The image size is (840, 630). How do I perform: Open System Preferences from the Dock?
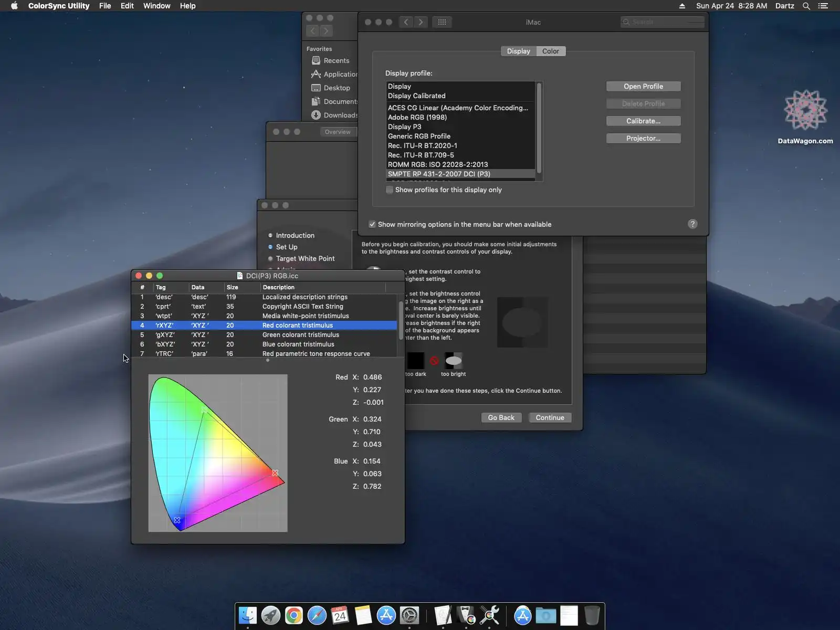point(409,615)
